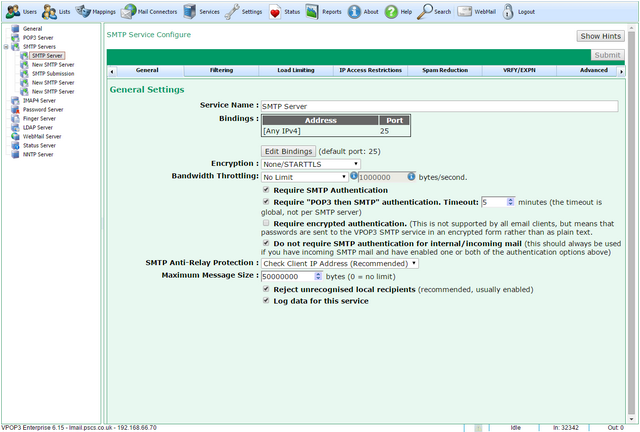Toggle Do not require SMTP authentication for internal mail

click(266, 243)
